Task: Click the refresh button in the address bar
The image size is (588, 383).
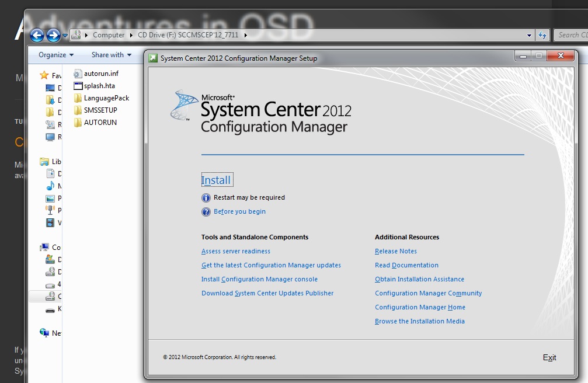Action: click(544, 35)
